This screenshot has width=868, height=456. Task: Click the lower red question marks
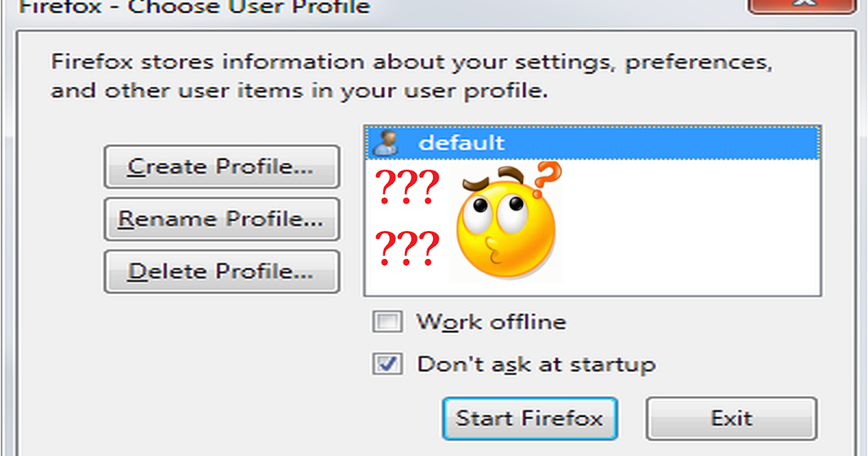point(405,248)
